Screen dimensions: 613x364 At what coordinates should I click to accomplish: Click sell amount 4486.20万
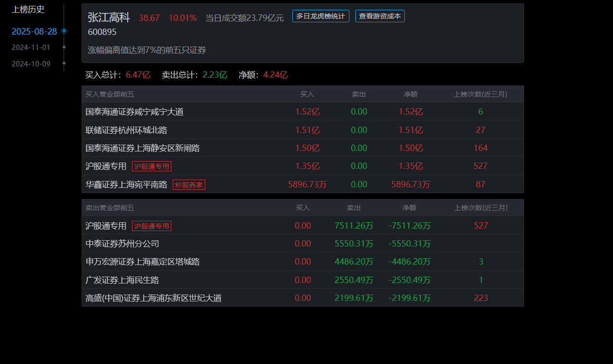[354, 262]
